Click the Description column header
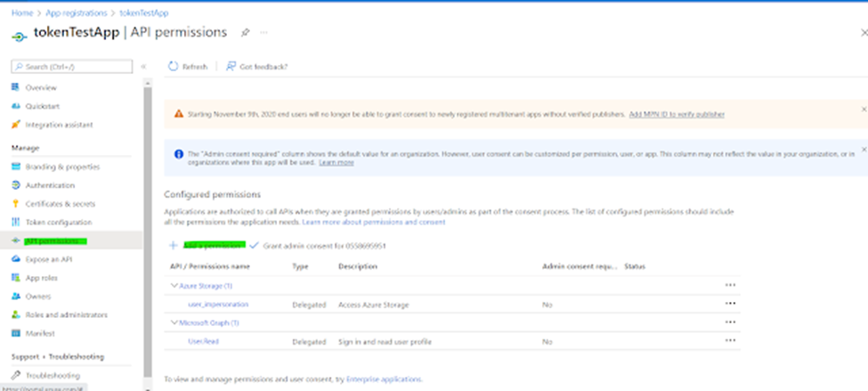This screenshot has height=391, width=868. click(358, 266)
